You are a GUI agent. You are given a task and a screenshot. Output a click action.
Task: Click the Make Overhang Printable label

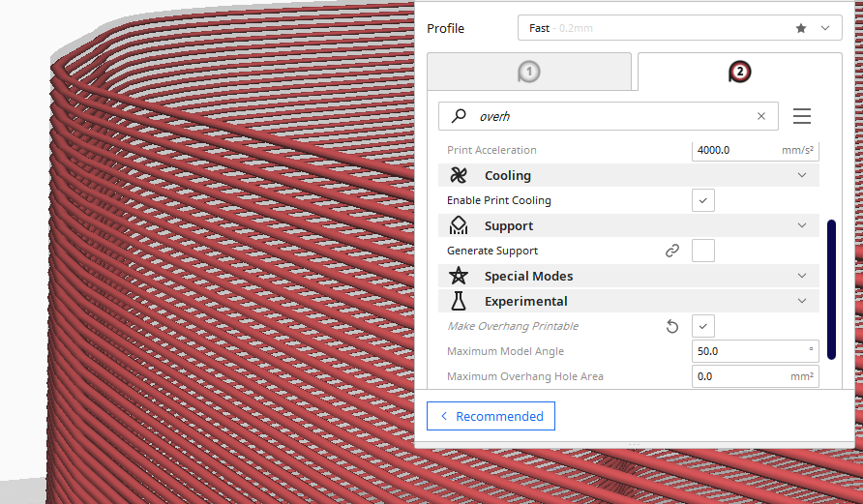(x=513, y=326)
